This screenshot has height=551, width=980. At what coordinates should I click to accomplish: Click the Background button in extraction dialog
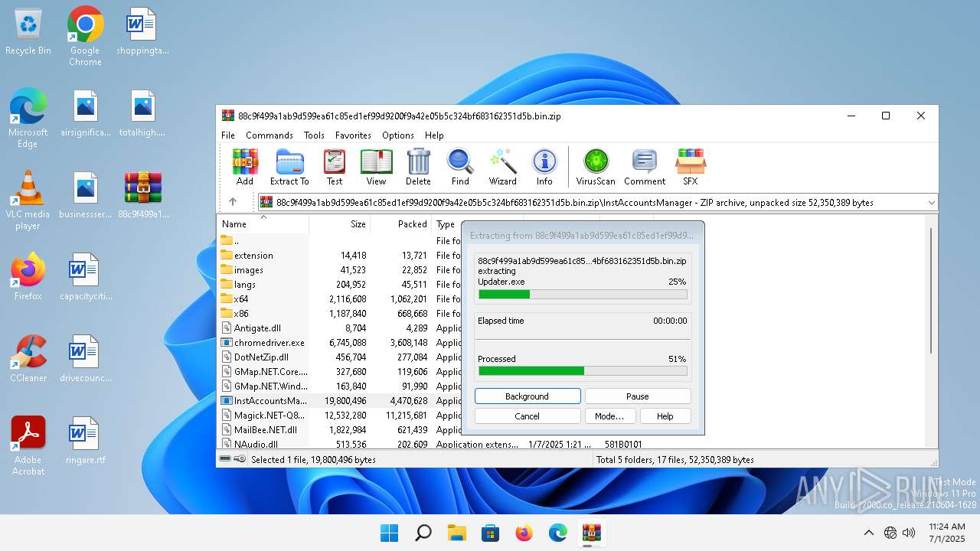pyautogui.click(x=528, y=396)
